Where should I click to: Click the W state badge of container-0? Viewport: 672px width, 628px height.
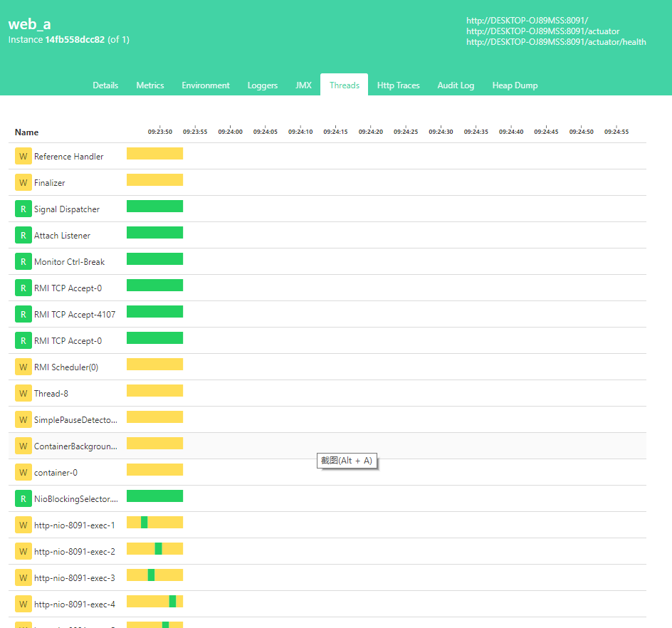coord(23,473)
